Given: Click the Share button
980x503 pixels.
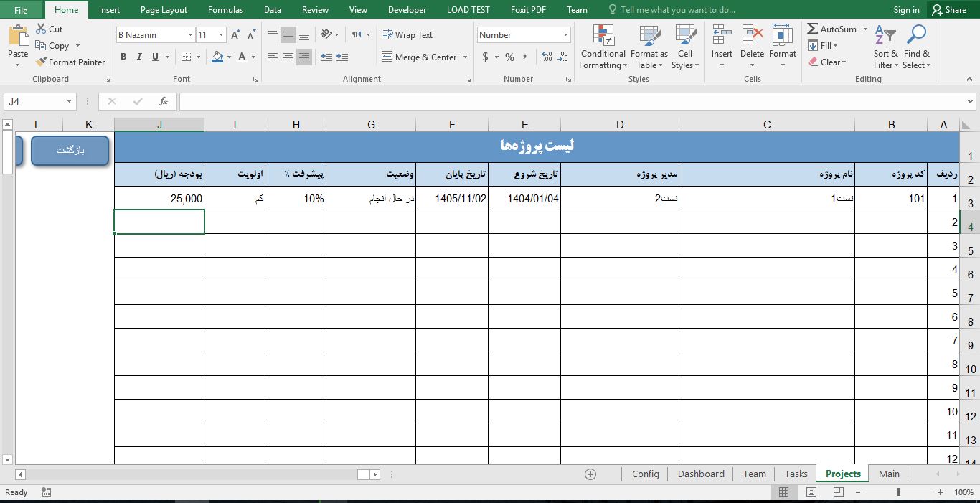Looking at the screenshot, I should (949, 10).
